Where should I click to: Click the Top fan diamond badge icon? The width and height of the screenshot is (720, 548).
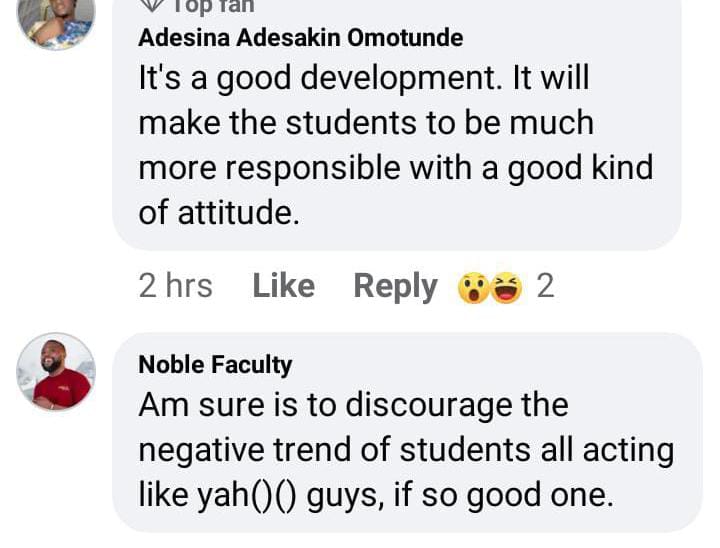[x=151, y=4]
